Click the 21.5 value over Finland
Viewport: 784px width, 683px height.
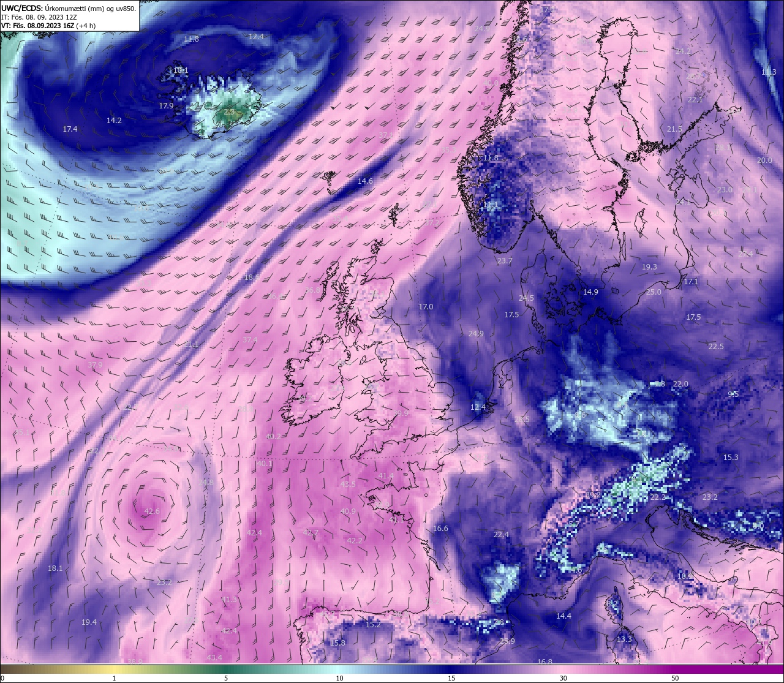click(x=674, y=129)
